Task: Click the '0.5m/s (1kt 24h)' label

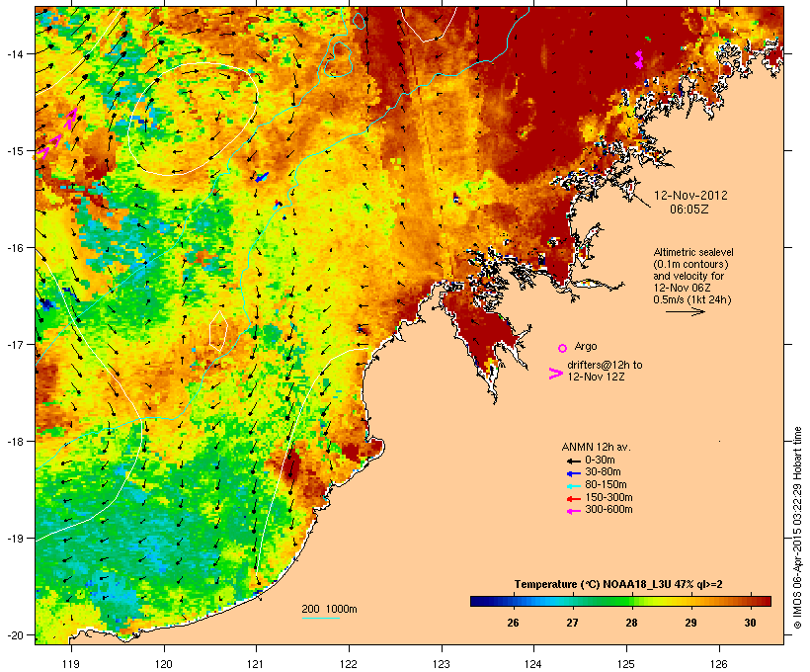Action: [692, 299]
